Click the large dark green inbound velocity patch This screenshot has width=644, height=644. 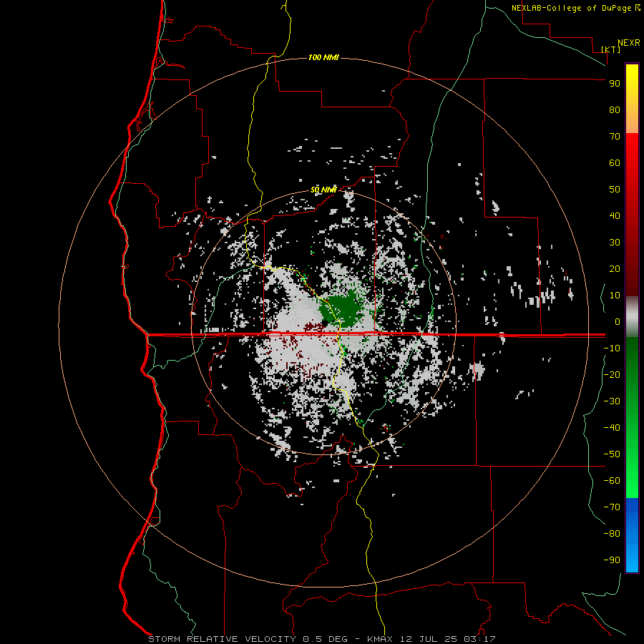click(x=342, y=308)
